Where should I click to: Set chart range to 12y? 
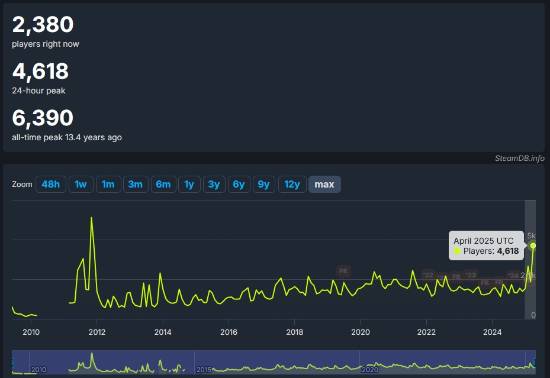pyautogui.click(x=292, y=184)
